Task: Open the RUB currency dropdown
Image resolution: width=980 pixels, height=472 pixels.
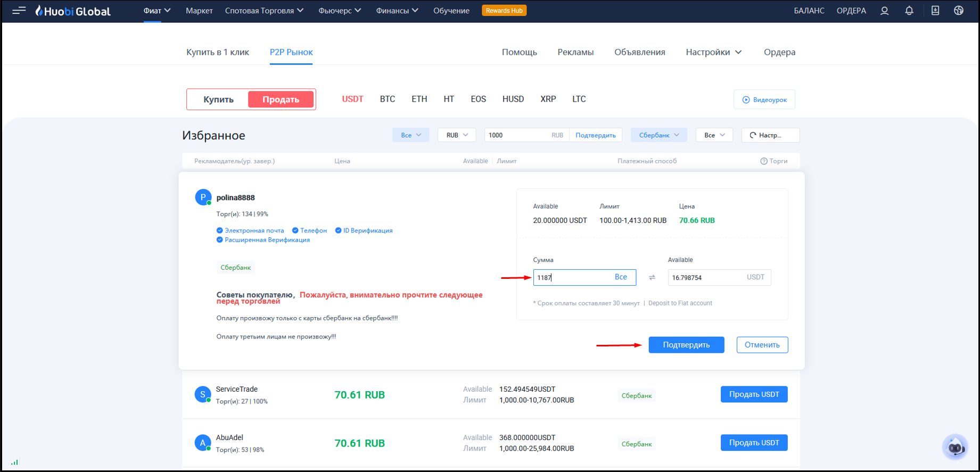Action: [457, 135]
